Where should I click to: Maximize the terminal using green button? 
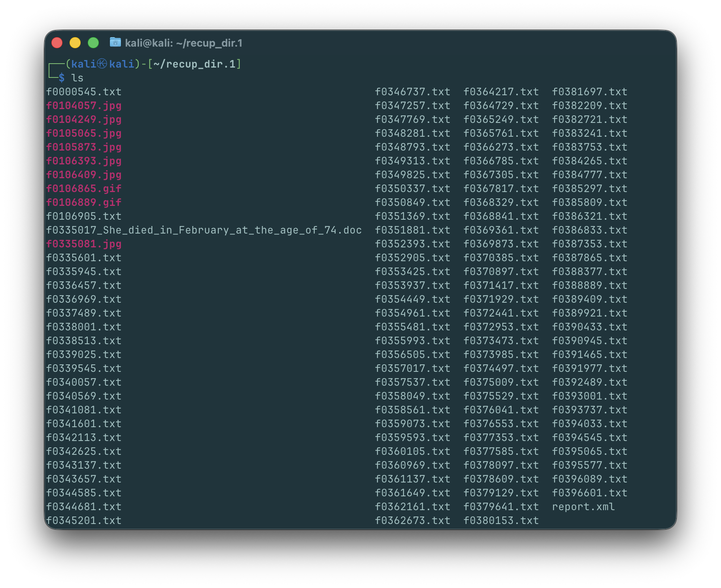pos(93,43)
